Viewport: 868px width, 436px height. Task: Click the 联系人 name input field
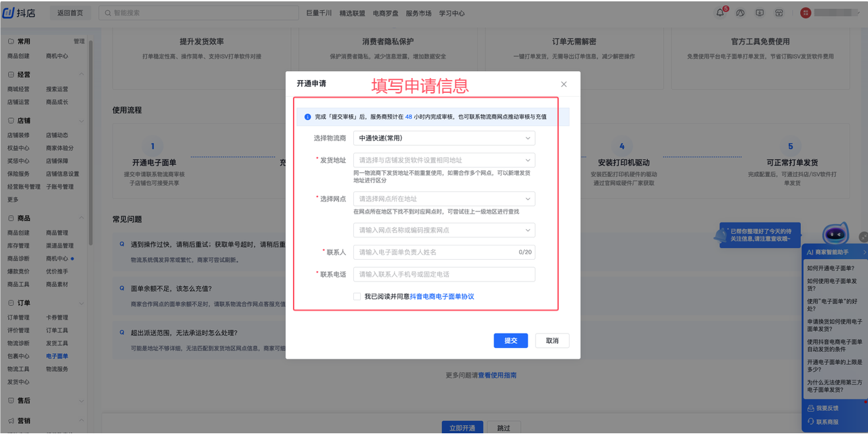pos(444,252)
